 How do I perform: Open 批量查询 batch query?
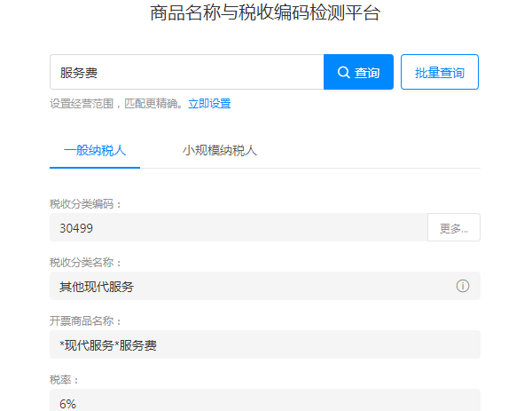tap(440, 72)
